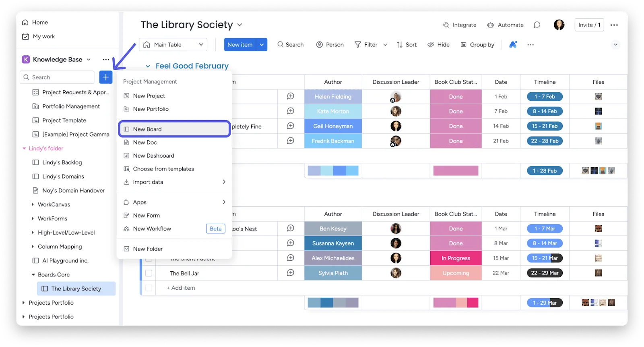Open the Filter options chevron
Screen dimensions: 644x347
(x=385, y=45)
